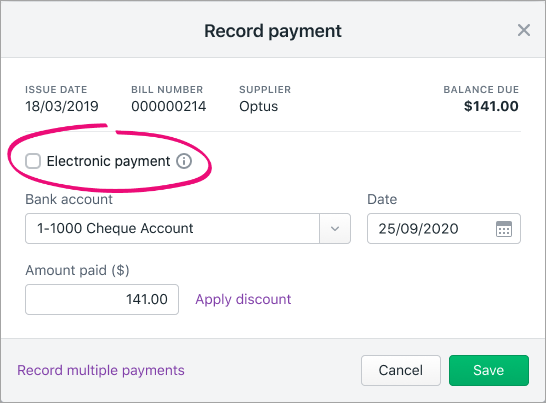This screenshot has height=403, width=546.
Task: Focus the Amount paid field showing 141.00
Action: coord(102,300)
